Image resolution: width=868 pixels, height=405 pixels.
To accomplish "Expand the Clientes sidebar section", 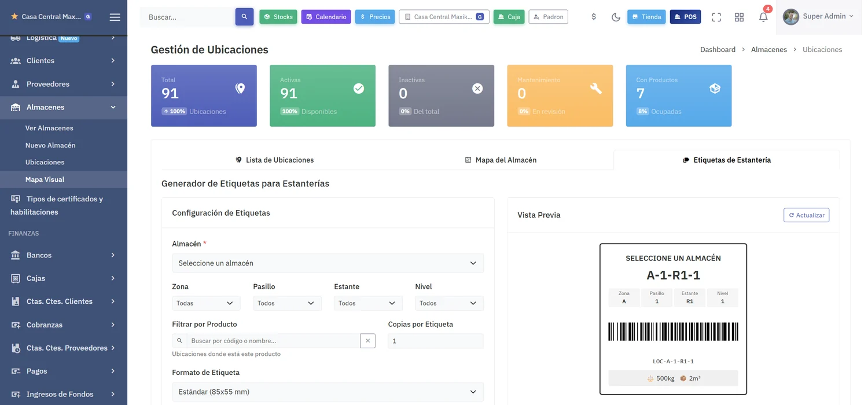I will (x=64, y=61).
